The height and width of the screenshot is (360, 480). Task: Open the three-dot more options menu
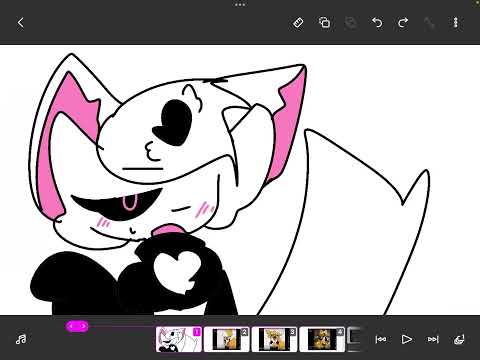coord(456,23)
